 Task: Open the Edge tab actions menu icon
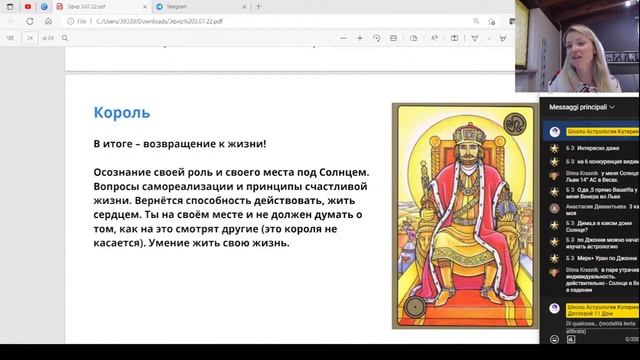(10, 7)
